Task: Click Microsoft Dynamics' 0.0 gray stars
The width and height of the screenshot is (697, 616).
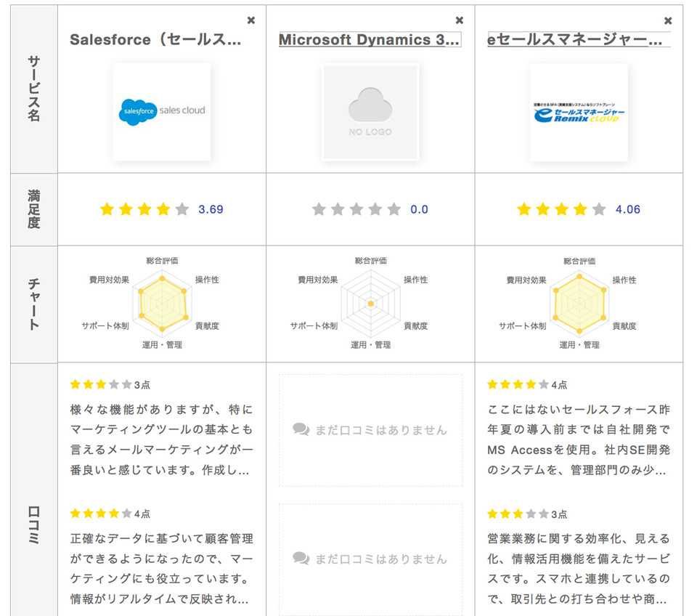Action: 370,209
